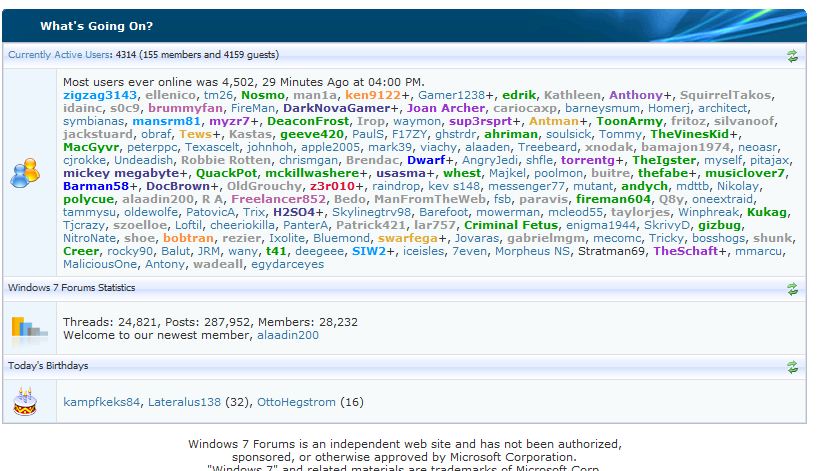The image size is (832, 471).
Task: Click the online users people icon
Action: (25, 173)
